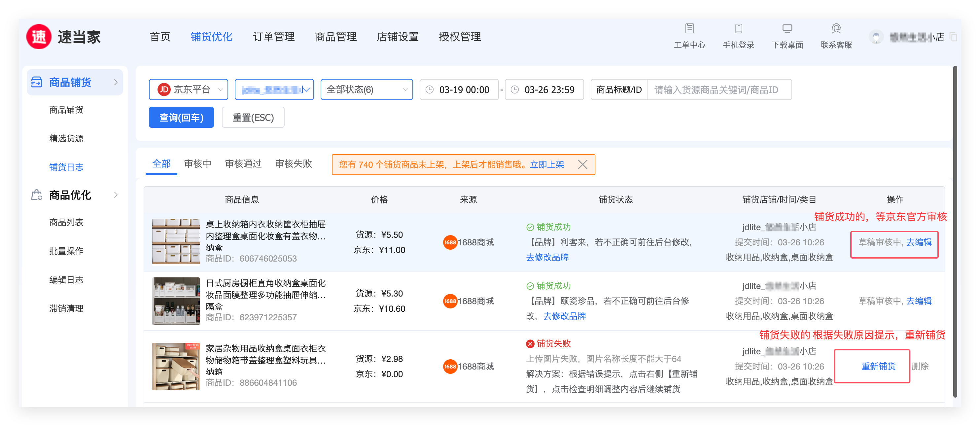Click the 速当家 red logo icon
The image size is (980, 426).
point(39,37)
